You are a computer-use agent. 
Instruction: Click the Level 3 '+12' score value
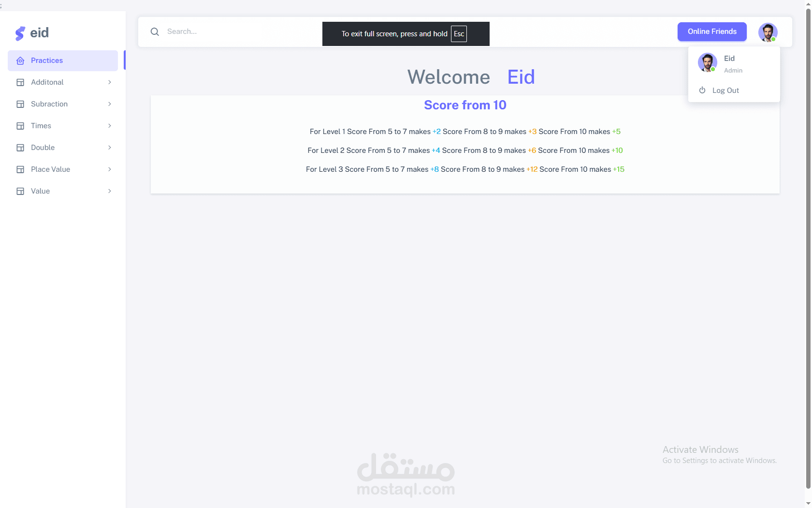[x=532, y=169]
